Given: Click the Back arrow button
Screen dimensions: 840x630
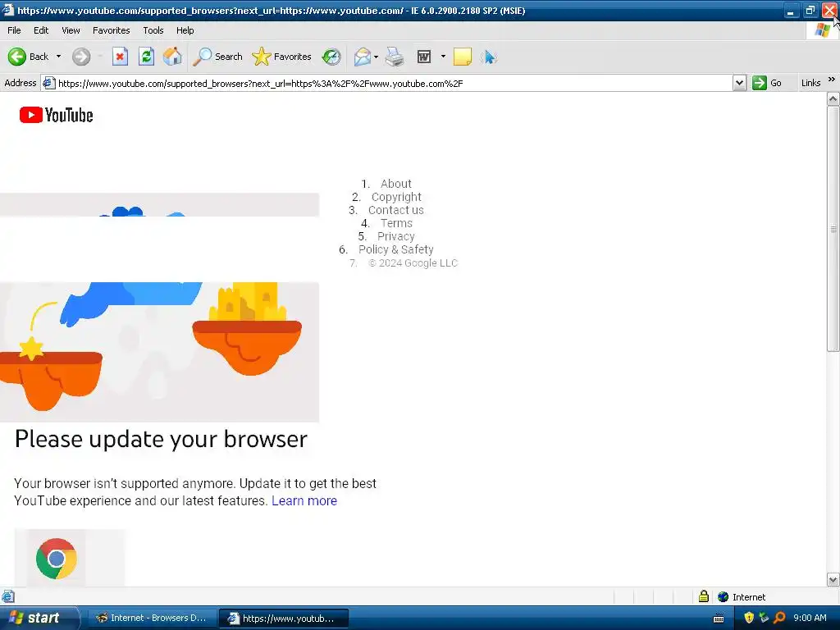Looking at the screenshot, I should (28, 57).
